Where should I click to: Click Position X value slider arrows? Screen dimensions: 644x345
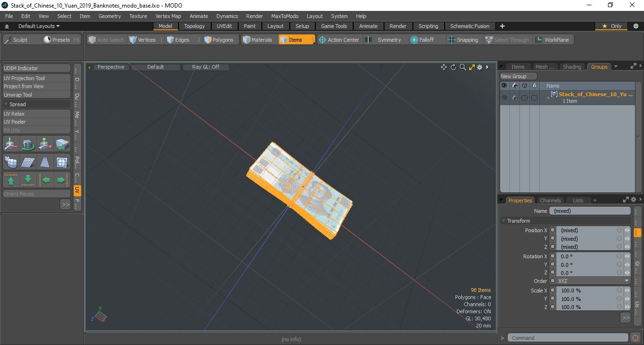click(x=627, y=230)
